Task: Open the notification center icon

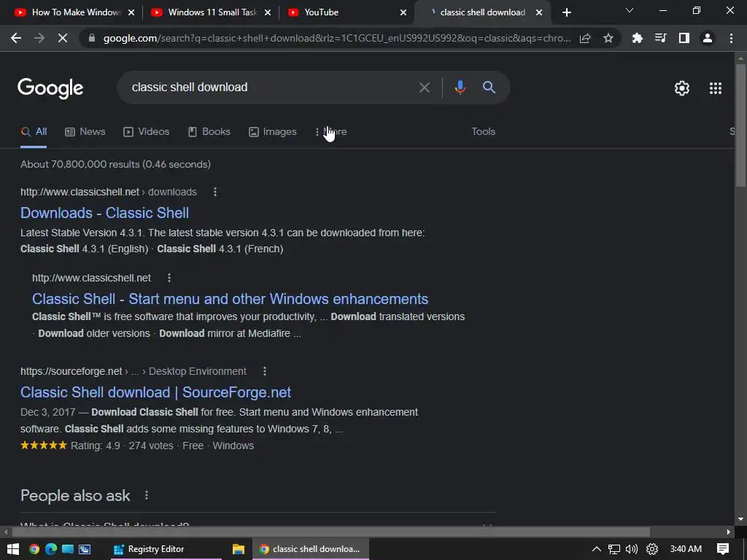Action: 723,549
